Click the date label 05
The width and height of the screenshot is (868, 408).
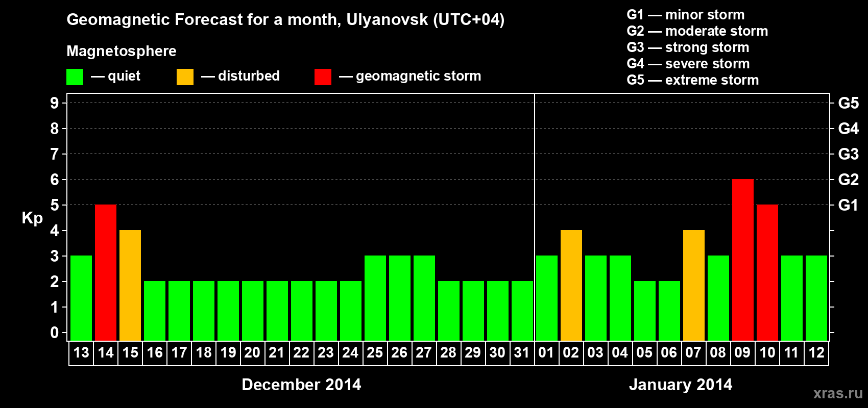click(x=644, y=353)
